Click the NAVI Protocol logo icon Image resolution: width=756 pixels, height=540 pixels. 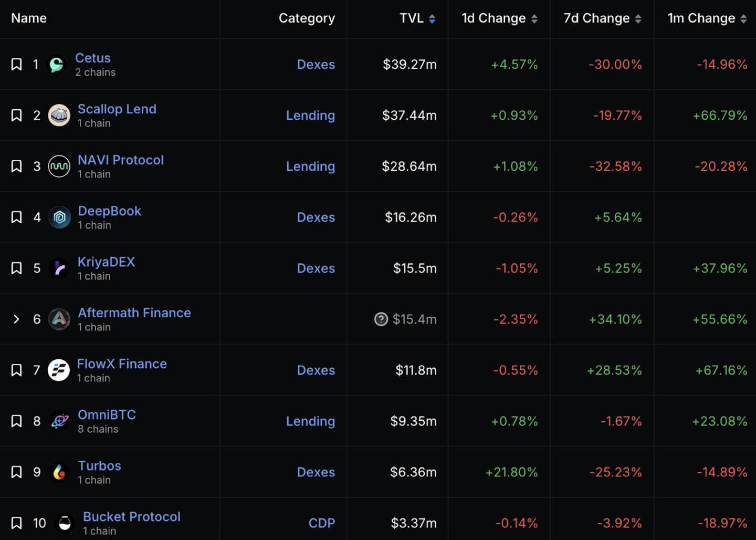tap(59, 167)
